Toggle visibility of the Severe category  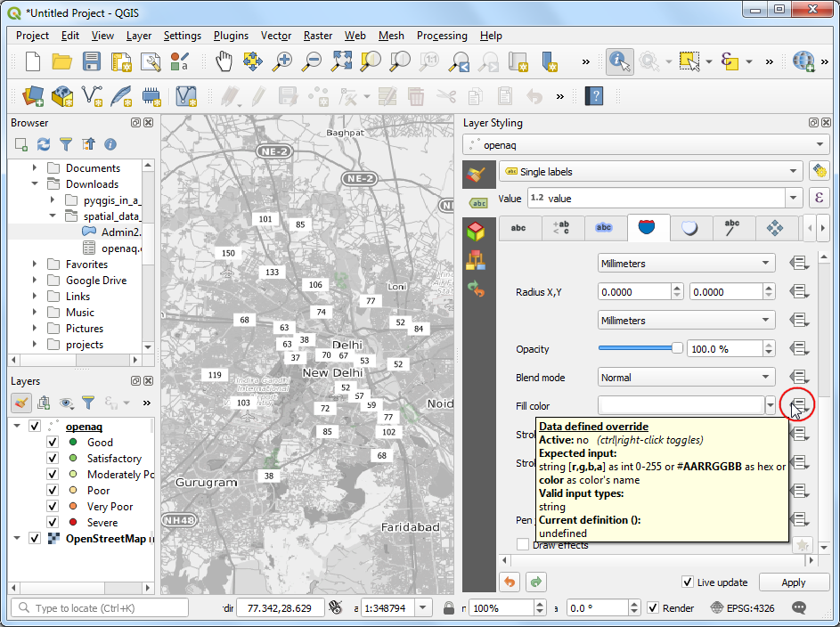point(53,523)
